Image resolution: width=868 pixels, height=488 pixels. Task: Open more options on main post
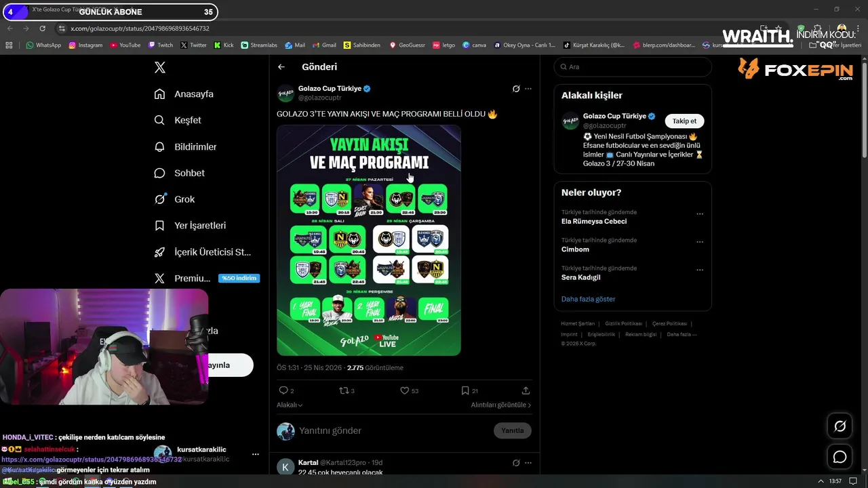528,89
